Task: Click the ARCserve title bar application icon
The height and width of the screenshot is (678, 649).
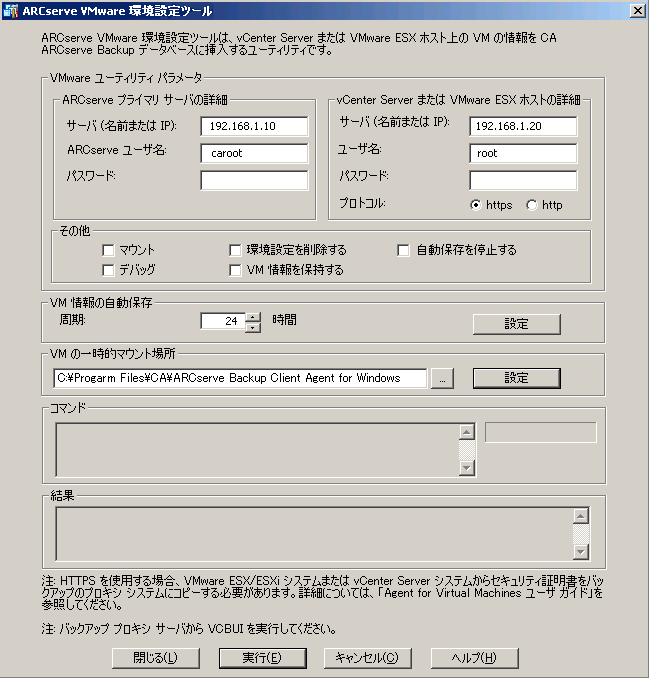Action: 10,10
